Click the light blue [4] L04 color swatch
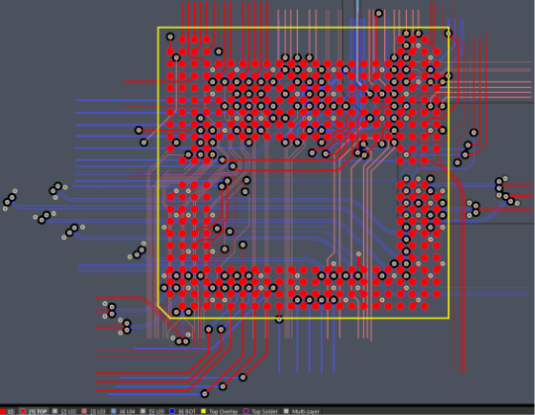 pyautogui.click(x=114, y=411)
